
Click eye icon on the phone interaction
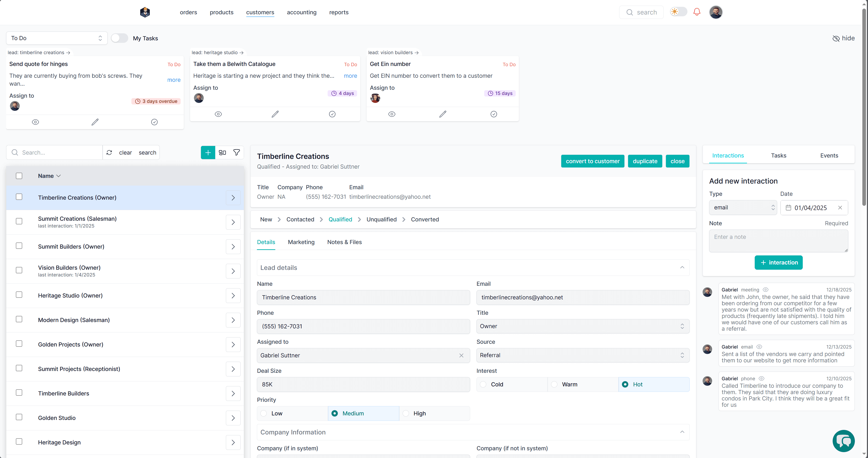[762, 378]
